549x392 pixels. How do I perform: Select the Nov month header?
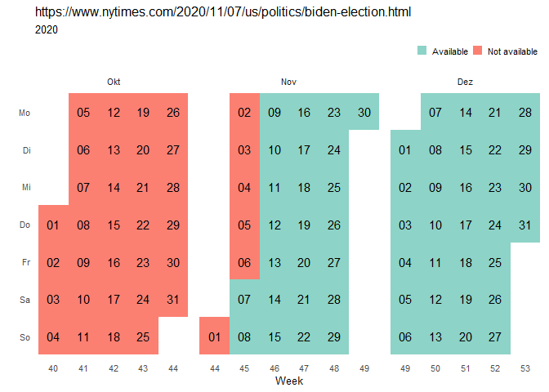pyautogui.click(x=288, y=82)
